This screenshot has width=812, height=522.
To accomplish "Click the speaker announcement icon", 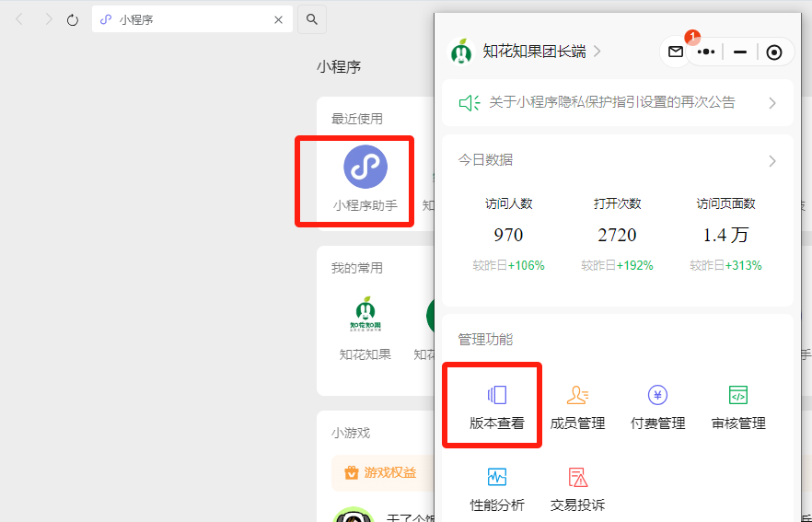I will 470,102.
